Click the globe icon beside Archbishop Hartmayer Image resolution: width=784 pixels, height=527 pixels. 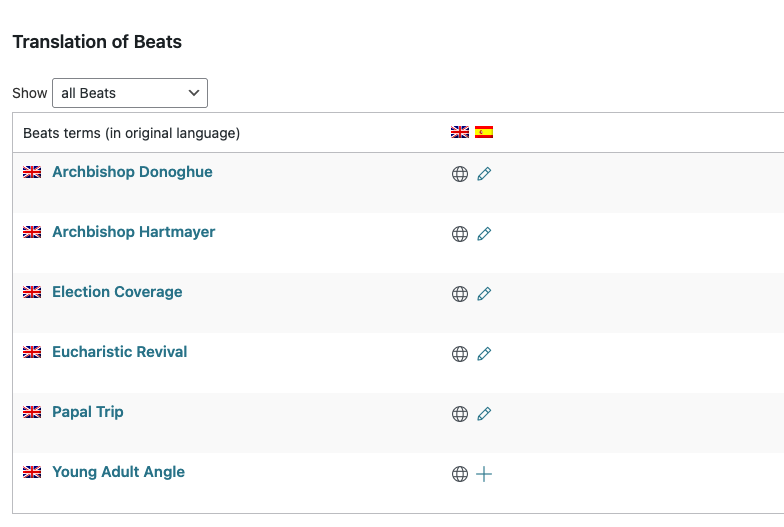pyautogui.click(x=460, y=234)
